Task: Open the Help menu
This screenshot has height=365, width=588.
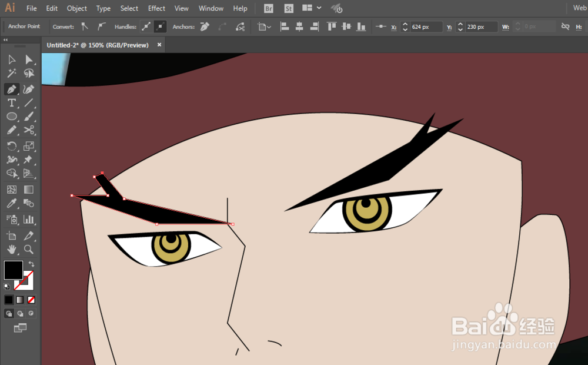Action: click(x=240, y=8)
